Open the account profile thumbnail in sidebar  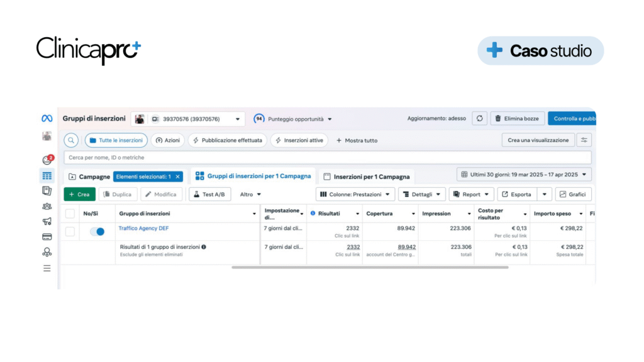click(47, 136)
